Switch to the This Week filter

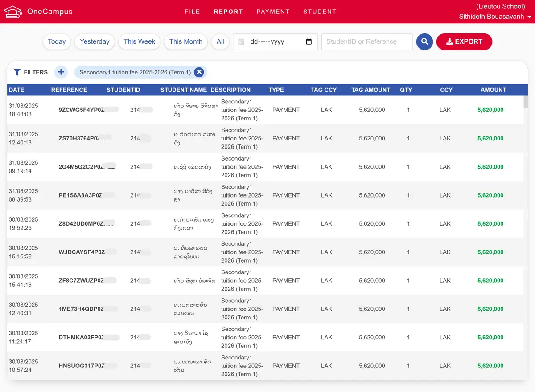(x=139, y=41)
